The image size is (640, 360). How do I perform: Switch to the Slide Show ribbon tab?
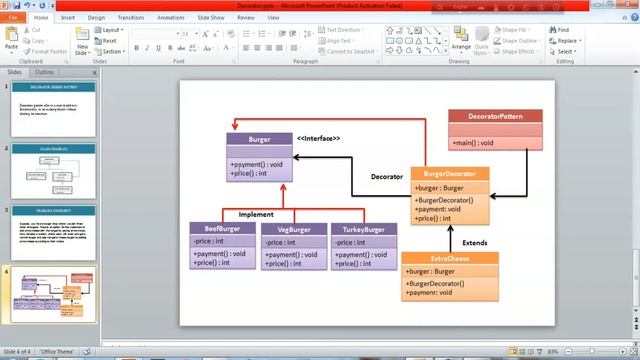[211, 18]
